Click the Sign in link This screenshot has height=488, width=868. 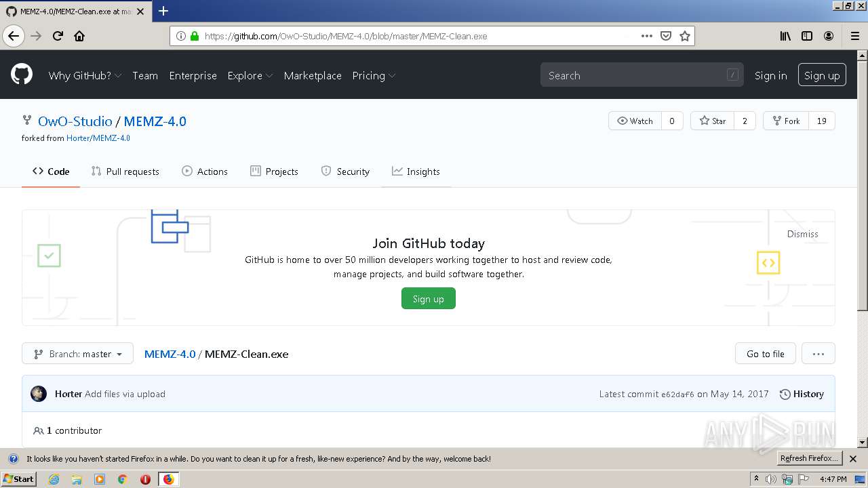(771, 75)
